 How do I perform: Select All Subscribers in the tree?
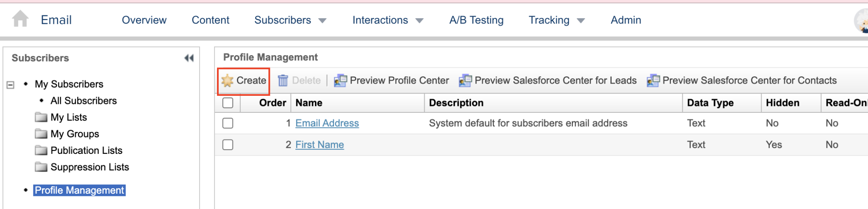click(83, 101)
